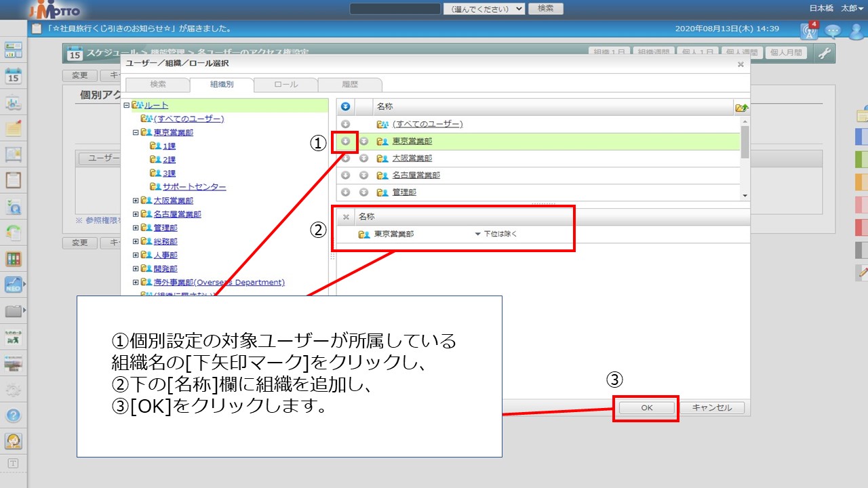This screenshot has width=868, height=488.
Task: Select ルート in the organization tree
Action: 156,105
